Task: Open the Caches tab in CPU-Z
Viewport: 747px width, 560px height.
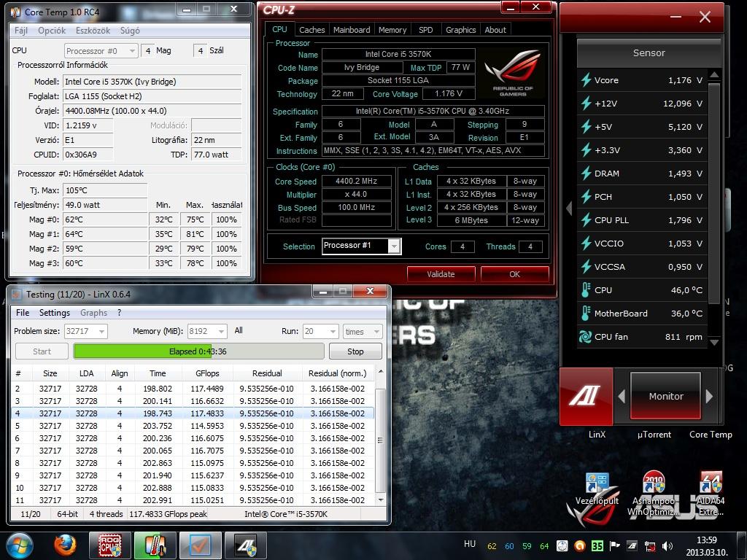Action: [x=311, y=29]
